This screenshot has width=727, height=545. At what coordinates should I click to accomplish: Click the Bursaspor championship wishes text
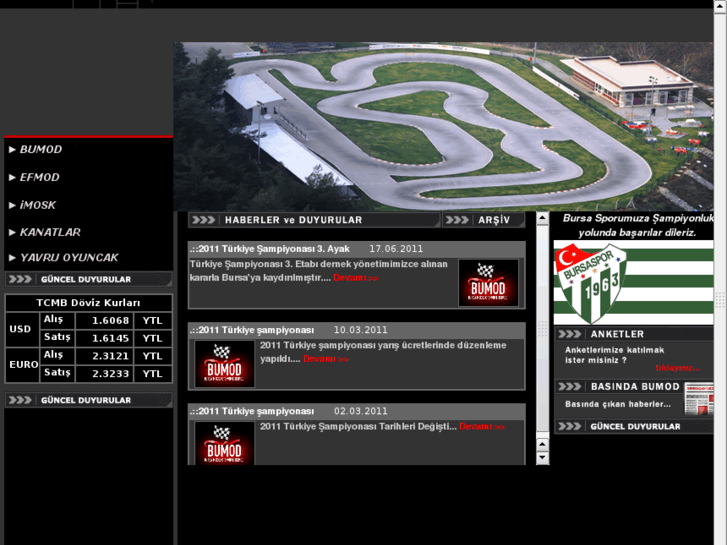(x=638, y=225)
